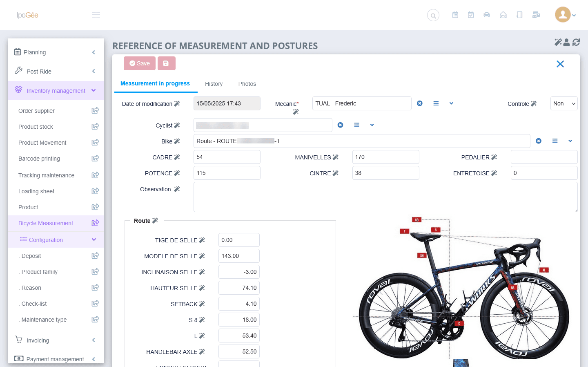This screenshot has height=367, width=588.
Task: Click the magic wand icon near page title
Action: [558, 42]
